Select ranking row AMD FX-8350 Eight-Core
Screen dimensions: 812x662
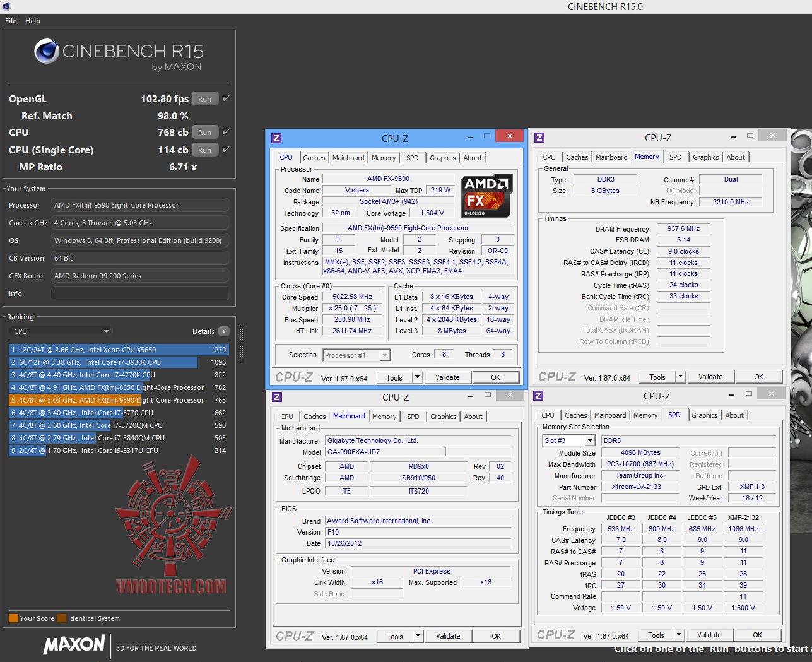point(119,387)
